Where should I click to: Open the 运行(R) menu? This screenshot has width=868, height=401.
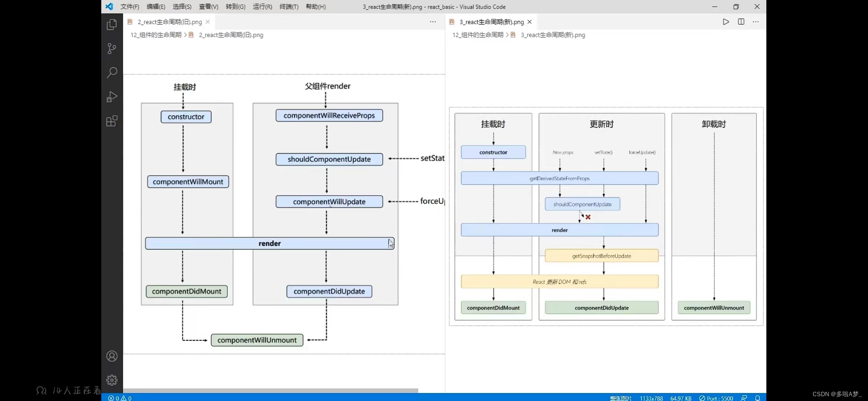[263, 7]
